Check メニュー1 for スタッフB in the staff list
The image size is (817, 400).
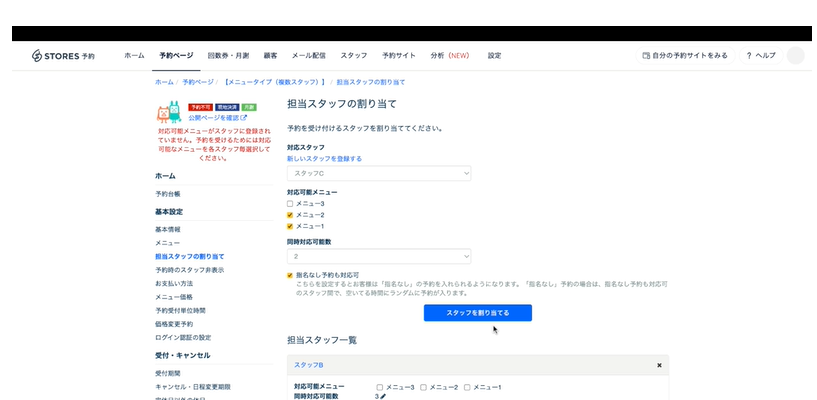point(467,387)
